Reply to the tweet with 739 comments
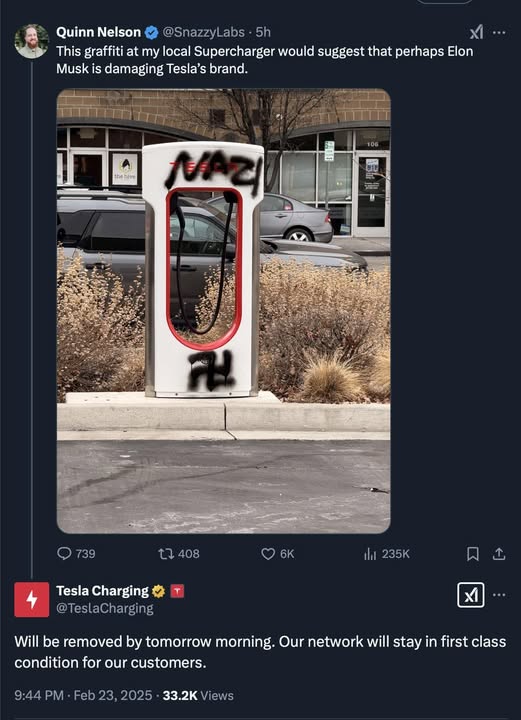The image size is (521, 720). click(x=76, y=553)
